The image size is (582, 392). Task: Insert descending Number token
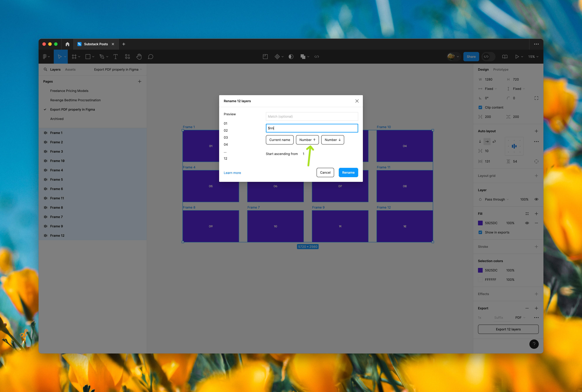pos(332,140)
